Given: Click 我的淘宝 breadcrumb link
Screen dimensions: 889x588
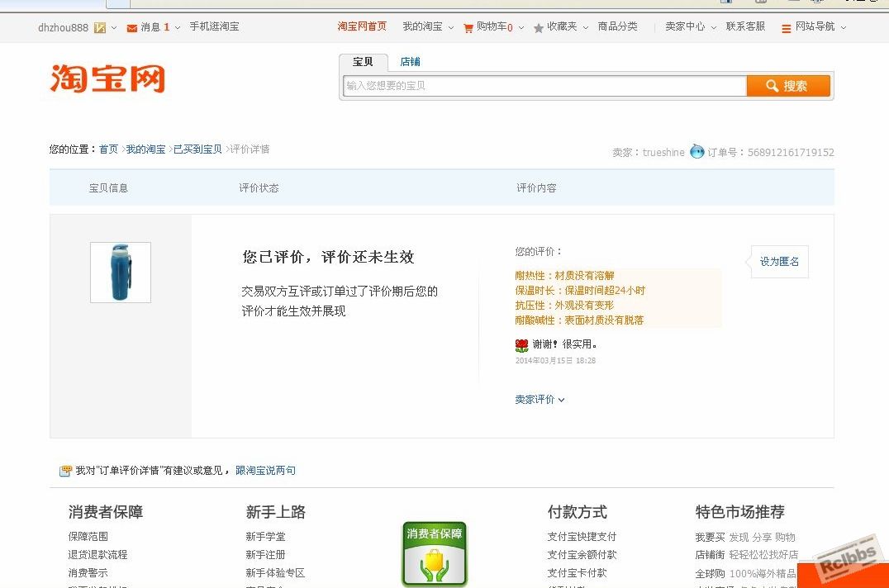Looking at the screenshot, I should 145,149.
